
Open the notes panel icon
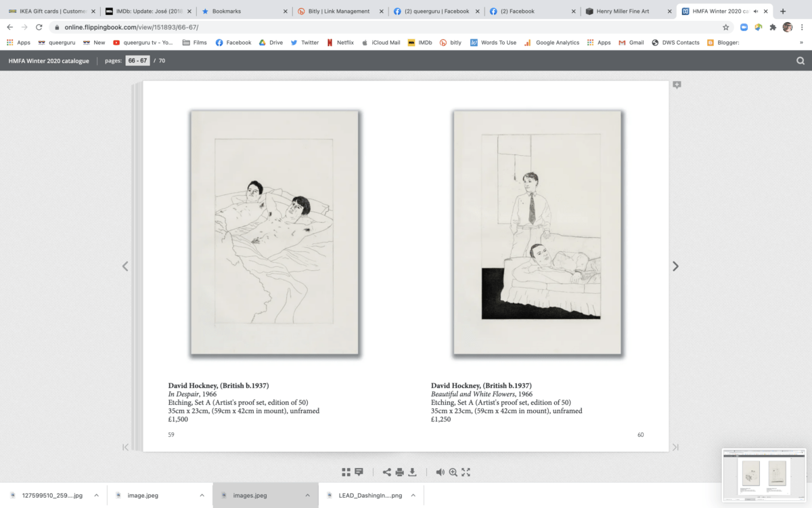pos(359,472)
